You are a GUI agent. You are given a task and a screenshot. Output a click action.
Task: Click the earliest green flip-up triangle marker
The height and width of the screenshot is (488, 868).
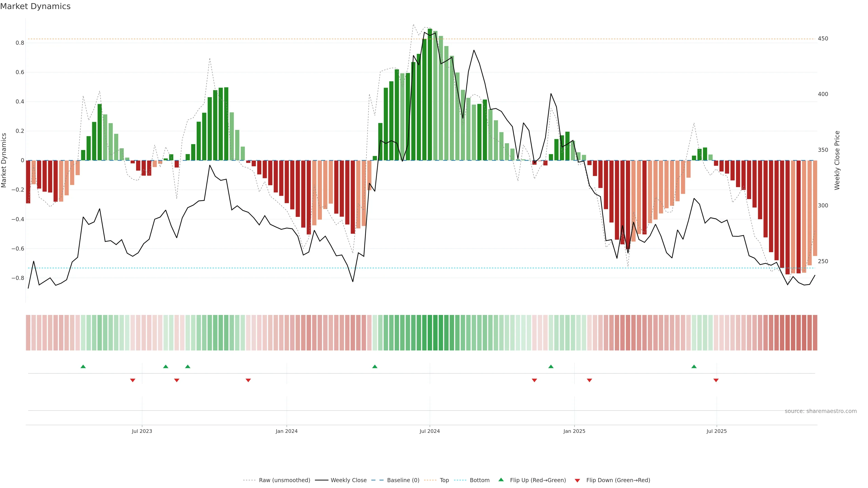click(83, 366)
